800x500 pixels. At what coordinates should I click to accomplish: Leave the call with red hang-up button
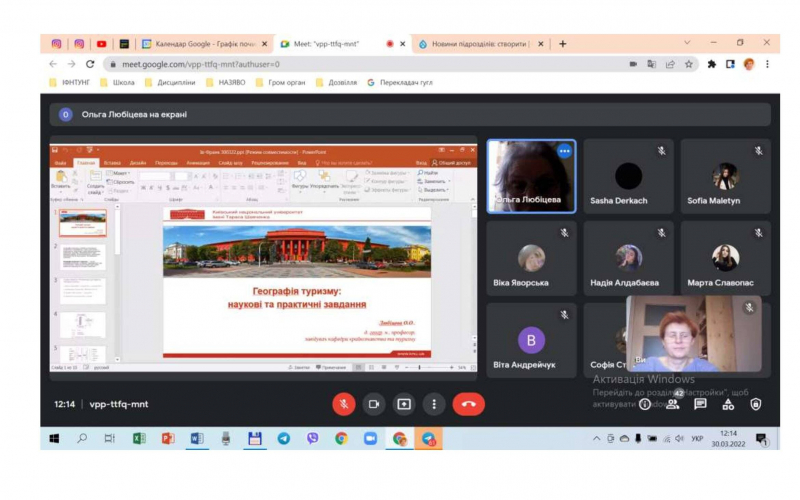pyautogui.click(x=468, y=404)
